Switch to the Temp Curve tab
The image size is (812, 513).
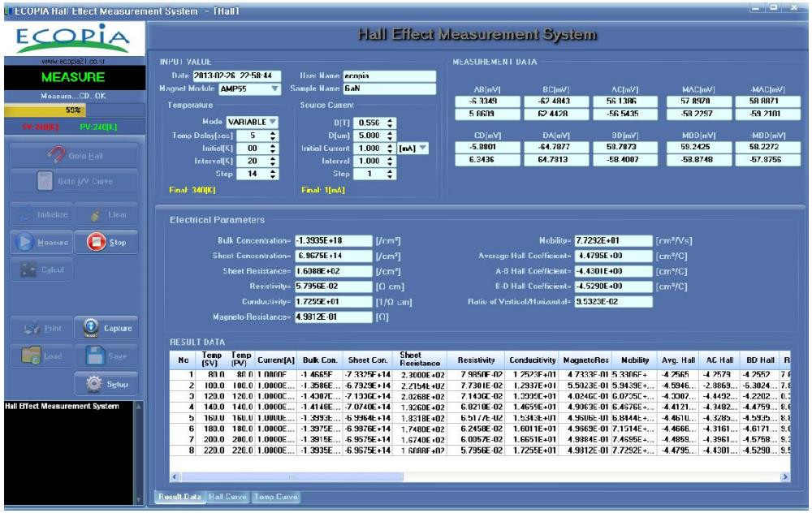click(275, 496)
